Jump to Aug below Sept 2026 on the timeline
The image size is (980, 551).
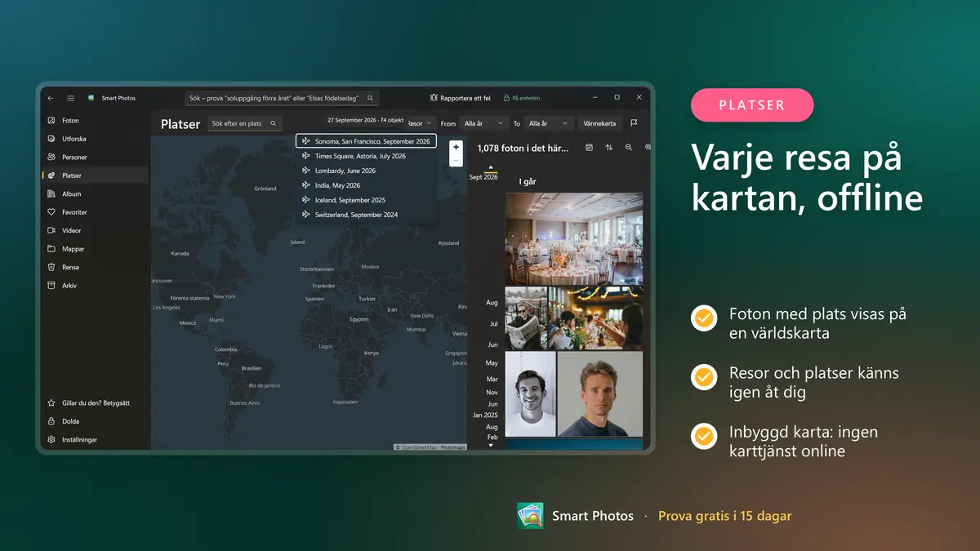click(492, 303)
